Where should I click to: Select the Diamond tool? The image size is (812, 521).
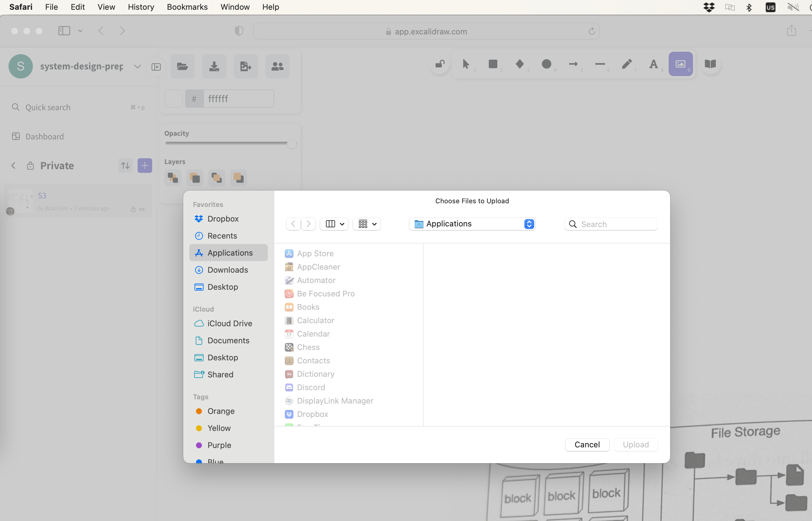pos(520,64)
